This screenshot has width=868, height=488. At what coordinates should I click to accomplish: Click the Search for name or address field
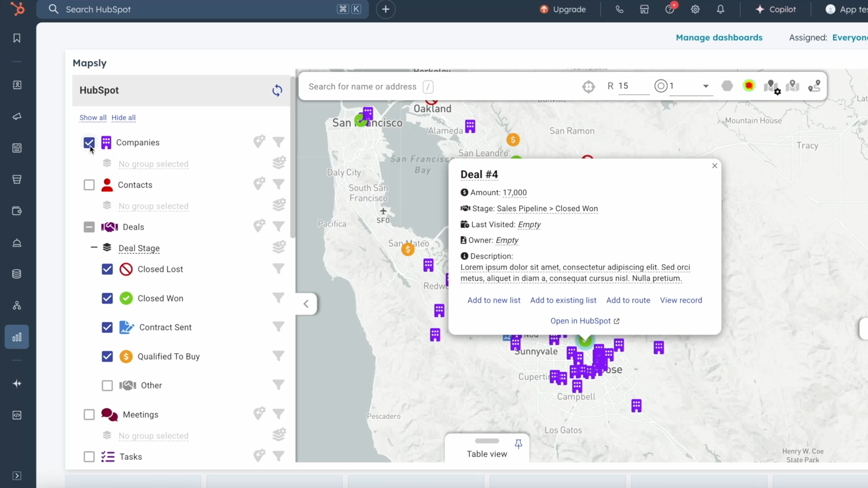362,86
